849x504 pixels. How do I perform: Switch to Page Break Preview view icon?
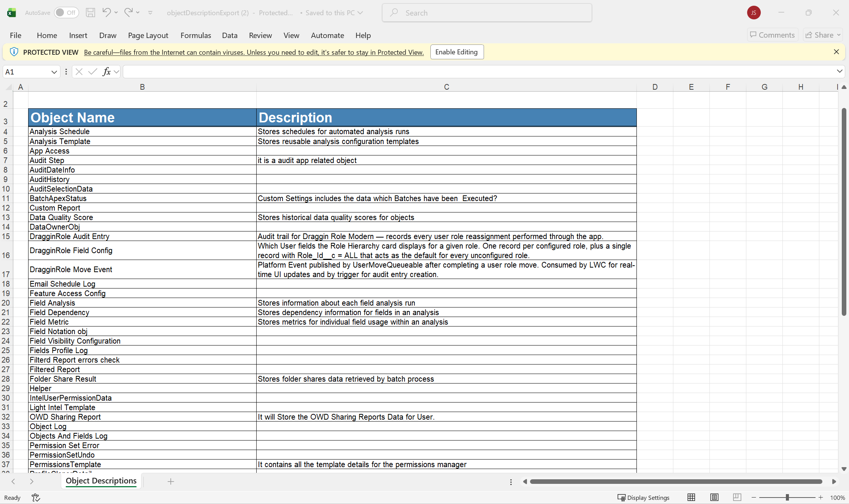pyautogui.click(x=737, y=497)
